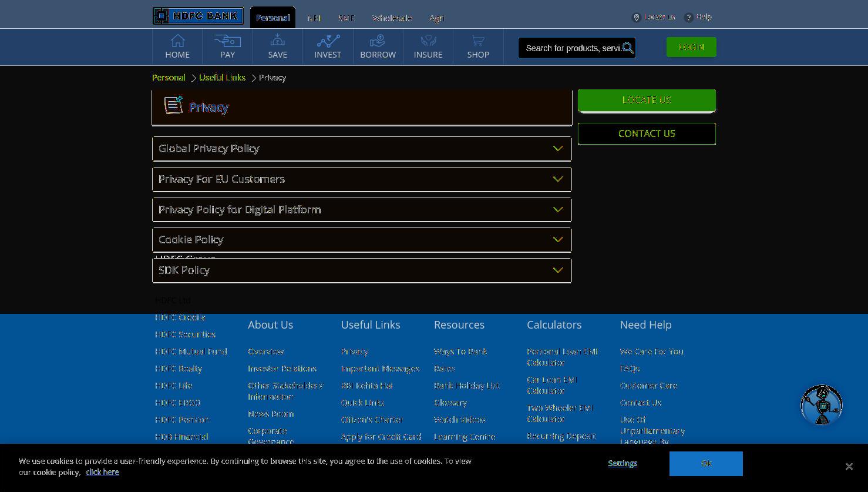Expand Privacy Policy for Digital Platform
The image size is (868, 492).
coord(362,210)
